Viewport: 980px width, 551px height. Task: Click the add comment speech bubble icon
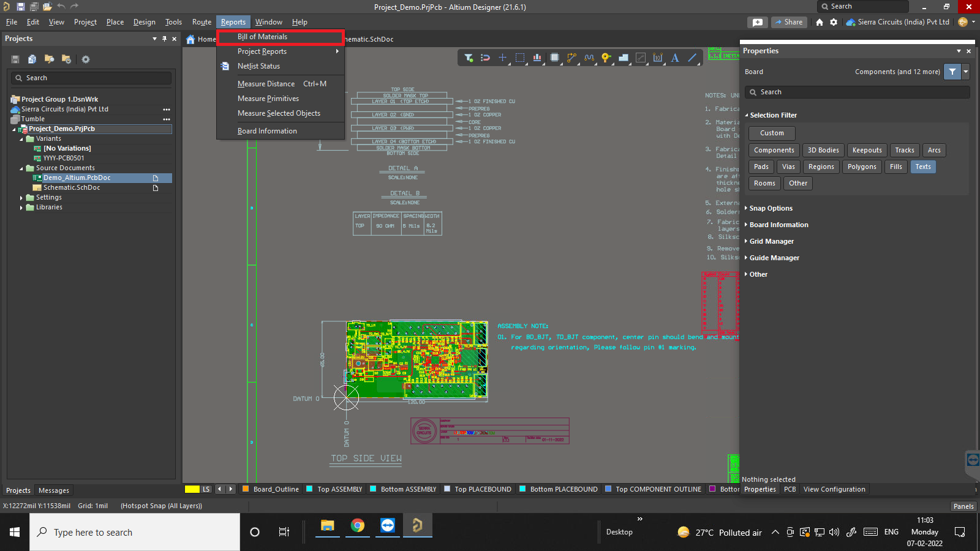coord(758,22)
